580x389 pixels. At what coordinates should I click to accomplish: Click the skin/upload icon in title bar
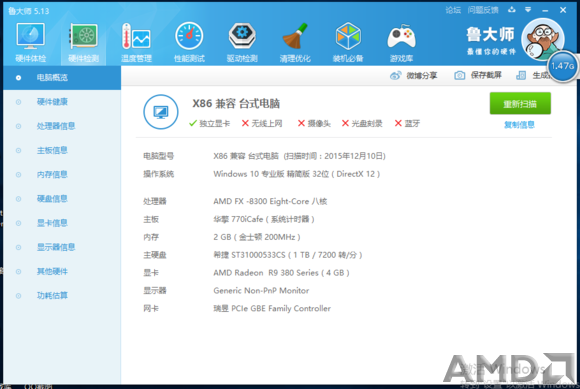[x=512, y=10]
